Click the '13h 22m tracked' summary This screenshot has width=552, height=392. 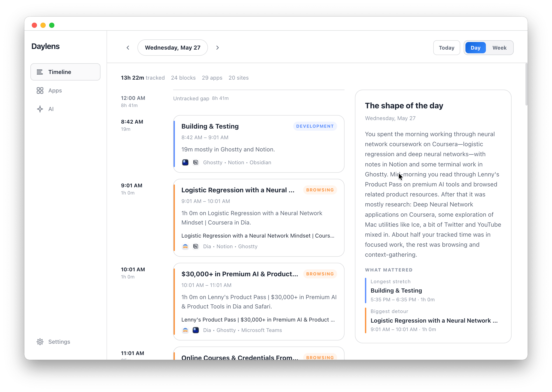tap(143, 78)
